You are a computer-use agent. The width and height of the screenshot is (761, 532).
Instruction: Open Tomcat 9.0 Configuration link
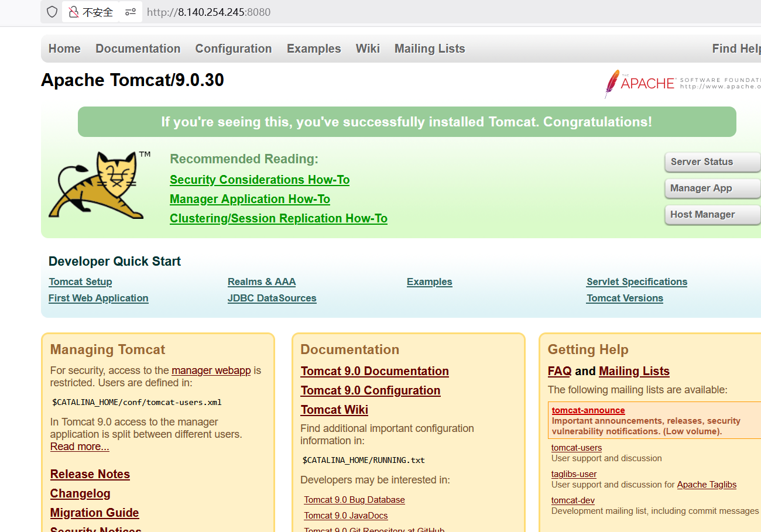371,390
